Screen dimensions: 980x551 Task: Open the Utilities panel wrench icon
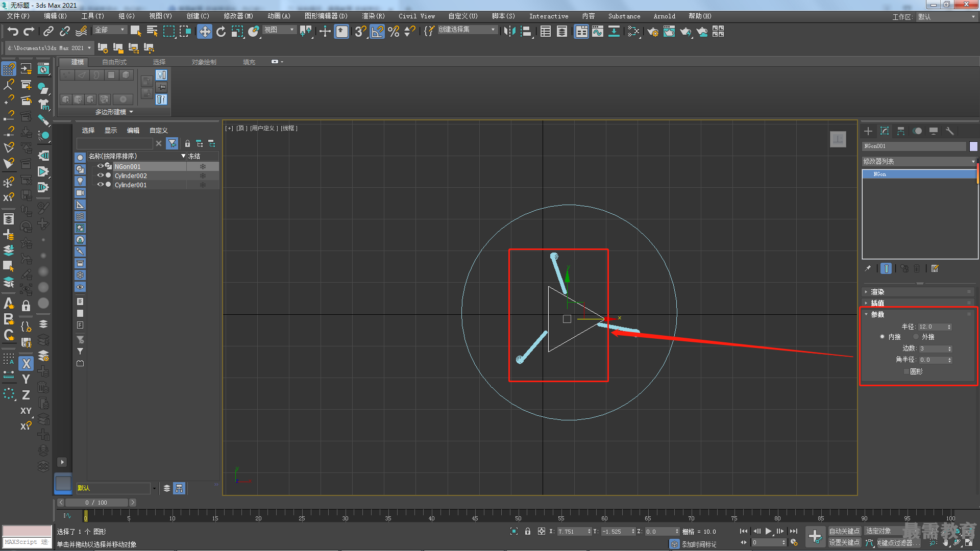tap(950, 131)
